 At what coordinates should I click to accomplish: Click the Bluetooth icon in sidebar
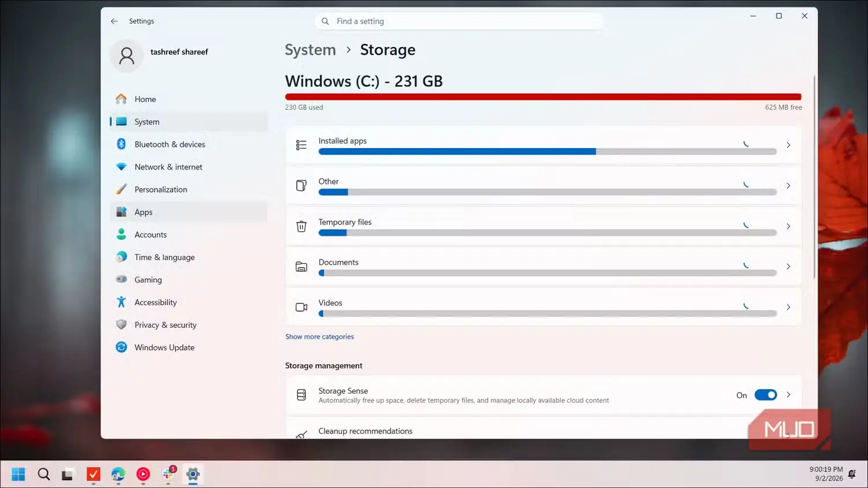[x=121, y=144]
